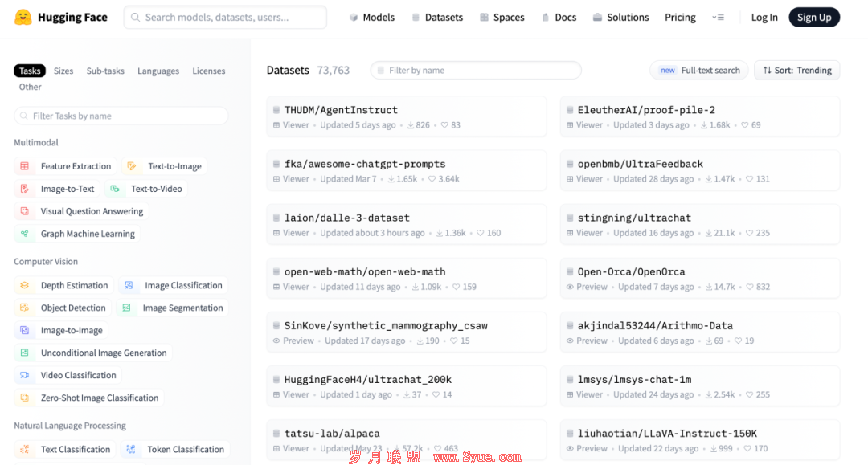Image resolution: width=868 pixels, height=465 pixels.
Task: Click the Unconditional Image Generation icon
Action: tap(24, 353)
